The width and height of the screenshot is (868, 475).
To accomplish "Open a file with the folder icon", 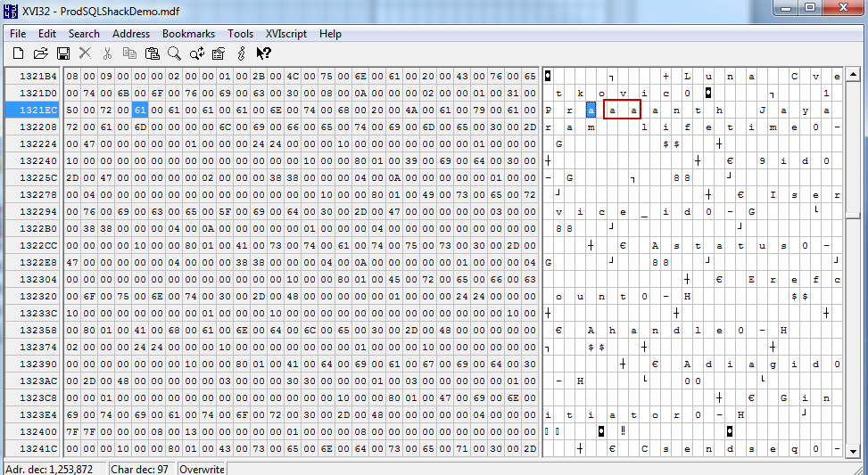I will 40,54.
